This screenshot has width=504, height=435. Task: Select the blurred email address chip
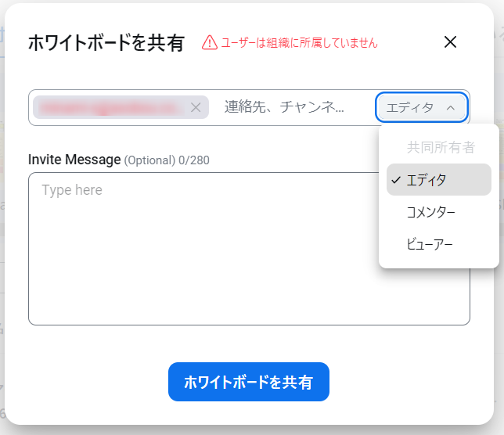[x=111, y=107]
